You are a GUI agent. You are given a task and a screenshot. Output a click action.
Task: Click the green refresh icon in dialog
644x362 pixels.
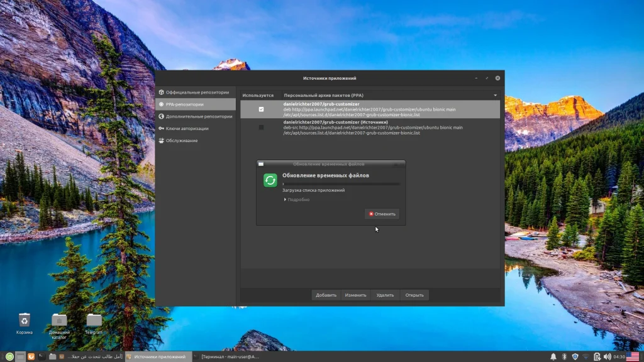pyautogui.click(x=270, y=180)
